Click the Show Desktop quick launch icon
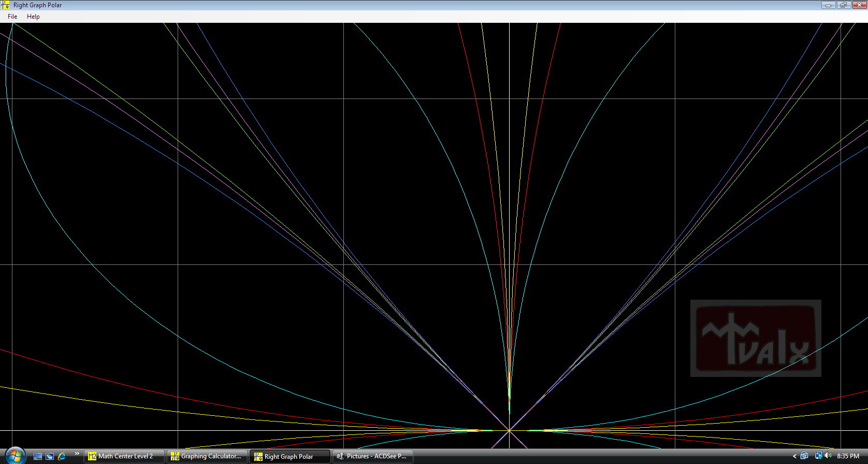The height and width of the screenshot is (464, 868). click(38, 456)
